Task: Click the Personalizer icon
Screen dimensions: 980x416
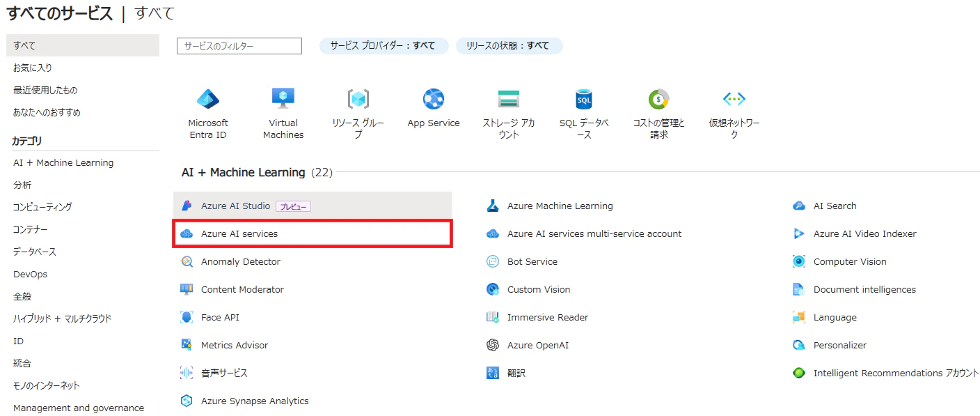Action: [x=799, y=345]
